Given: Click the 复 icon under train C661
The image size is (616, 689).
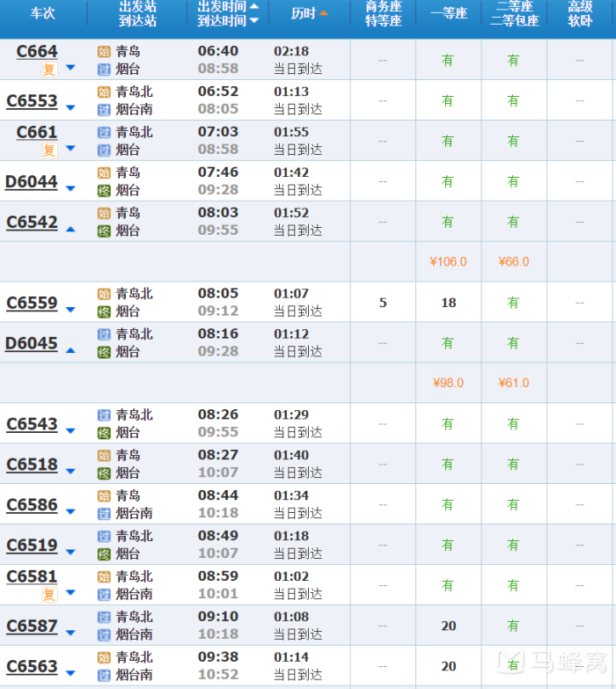Looking at the screenshot, I should [x=49, y=150].
